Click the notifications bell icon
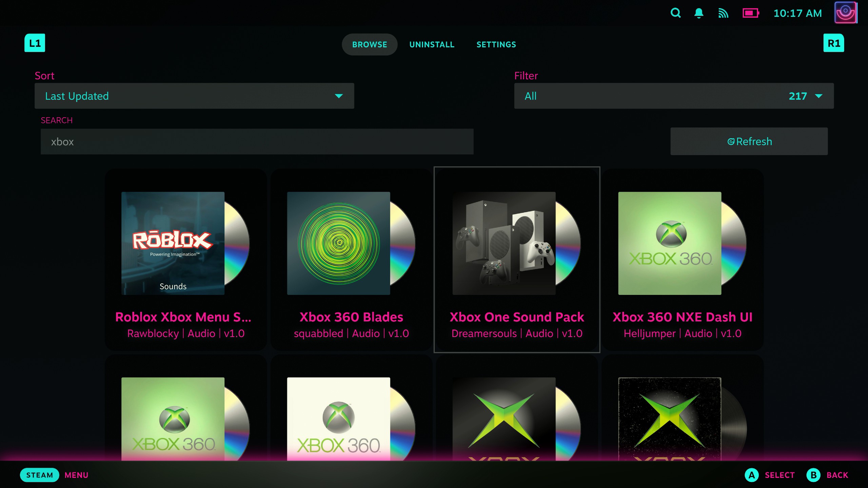Viewport: 868px width, 488px height. point(699,13)
